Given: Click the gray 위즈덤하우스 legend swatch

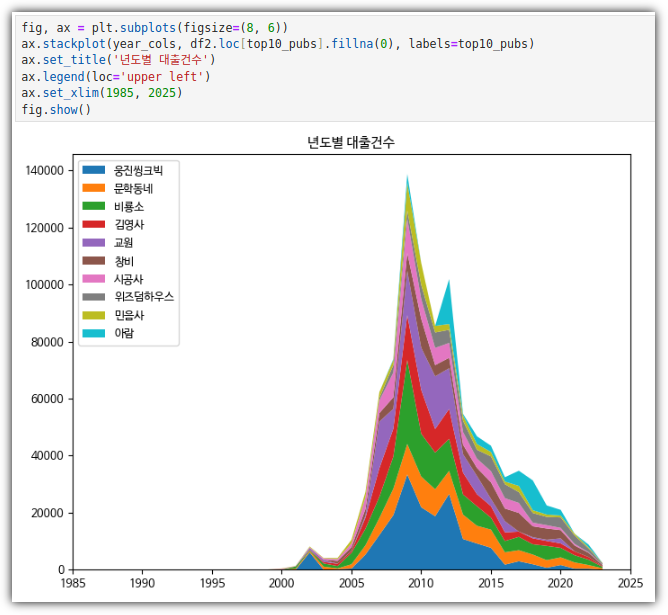Looking at the screenshot, I should 94,297.
